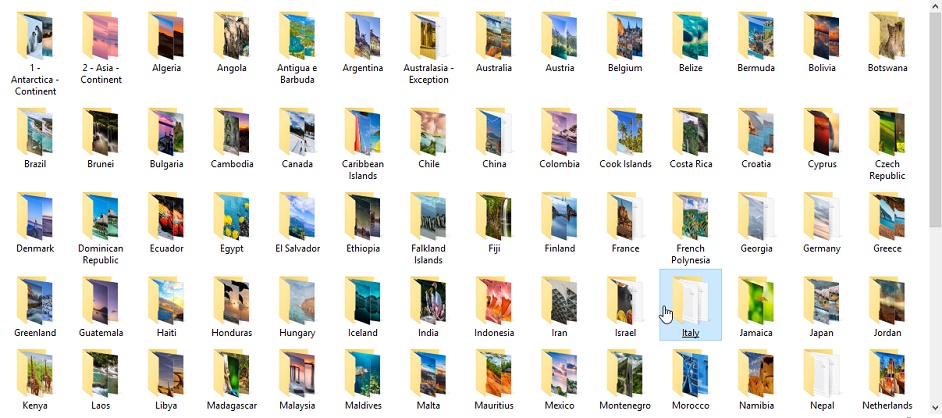Select the Angola folder icon

click(231, 35)
